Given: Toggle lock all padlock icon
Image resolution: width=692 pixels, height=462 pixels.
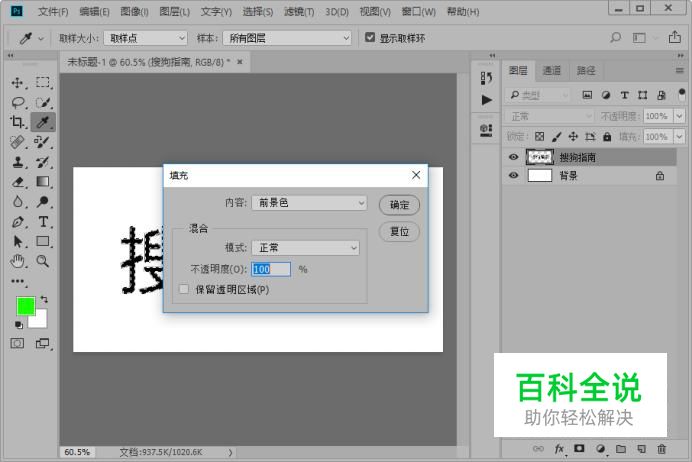Looking at the screenshot, I should (x=607, y=137).
